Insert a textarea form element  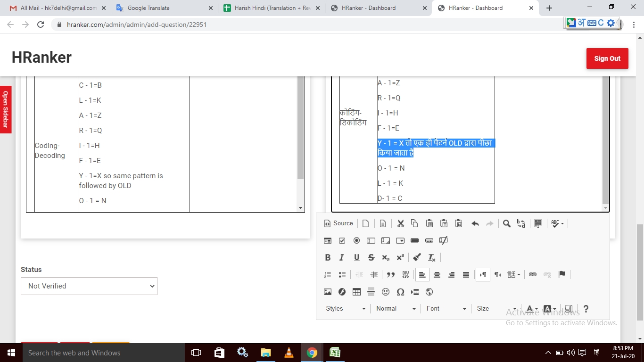(x=386, y=240)
